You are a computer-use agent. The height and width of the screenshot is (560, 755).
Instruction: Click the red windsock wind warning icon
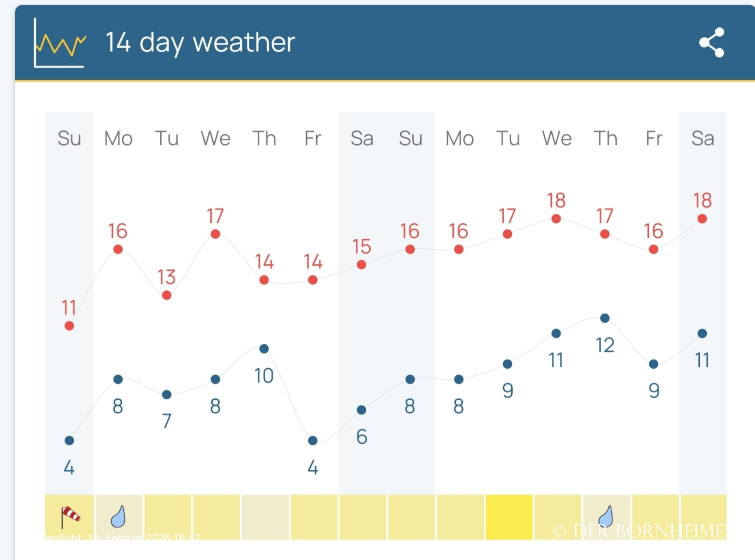coord(70,516)
